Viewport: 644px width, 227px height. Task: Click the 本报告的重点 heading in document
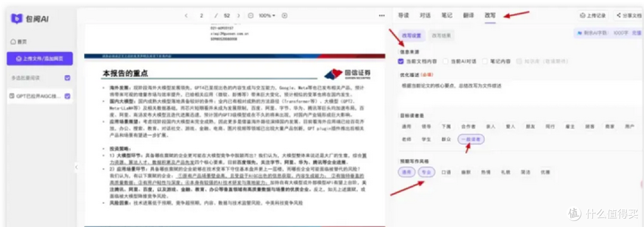[x=125, y=74]
